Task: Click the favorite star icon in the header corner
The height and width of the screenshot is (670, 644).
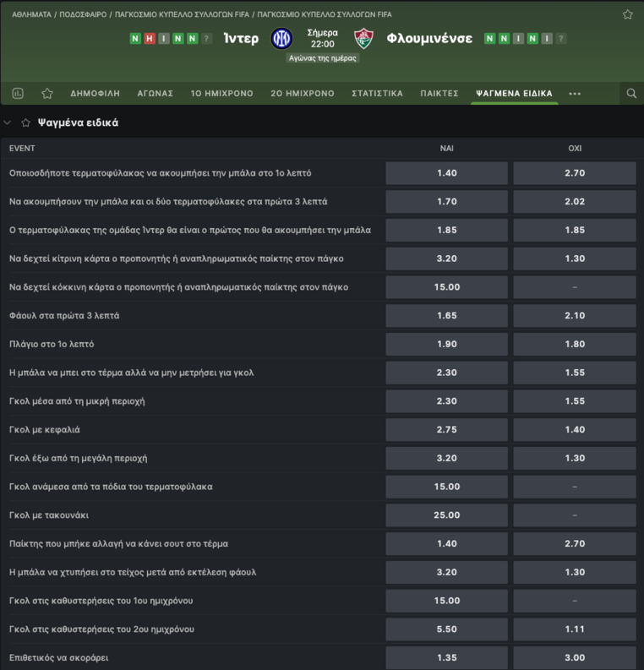Action: [627, 14]
